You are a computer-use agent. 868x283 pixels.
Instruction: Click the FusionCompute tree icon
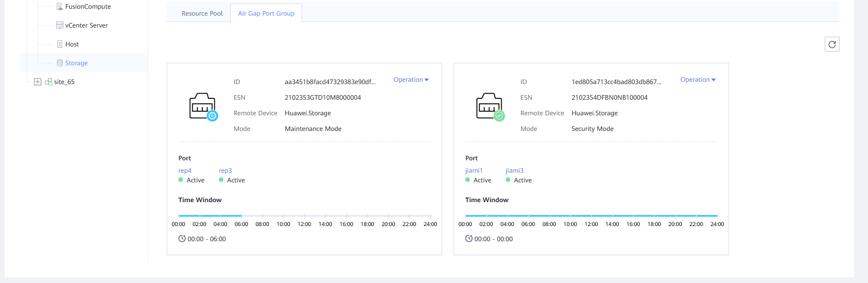[59, 6]
